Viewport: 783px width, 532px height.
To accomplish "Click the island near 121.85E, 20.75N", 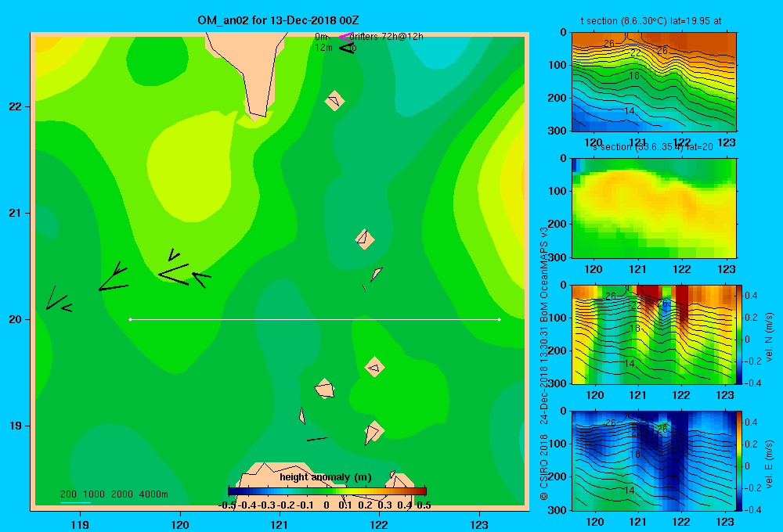I will coord(365,239).
